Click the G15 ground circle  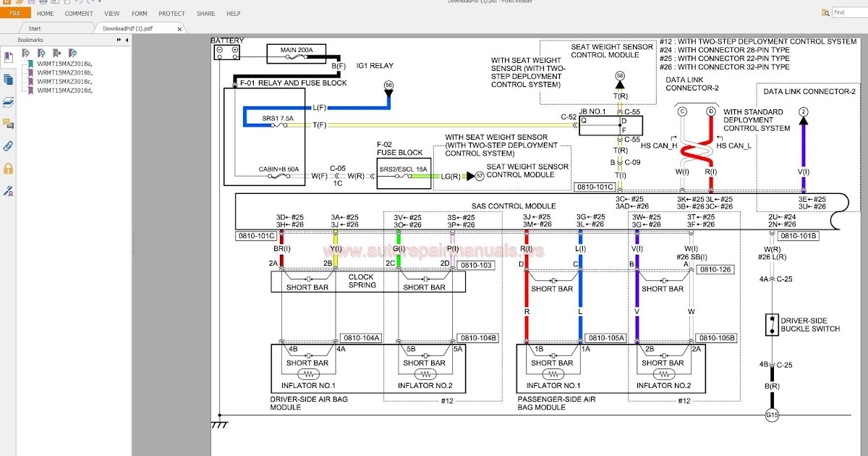(773, 416)
